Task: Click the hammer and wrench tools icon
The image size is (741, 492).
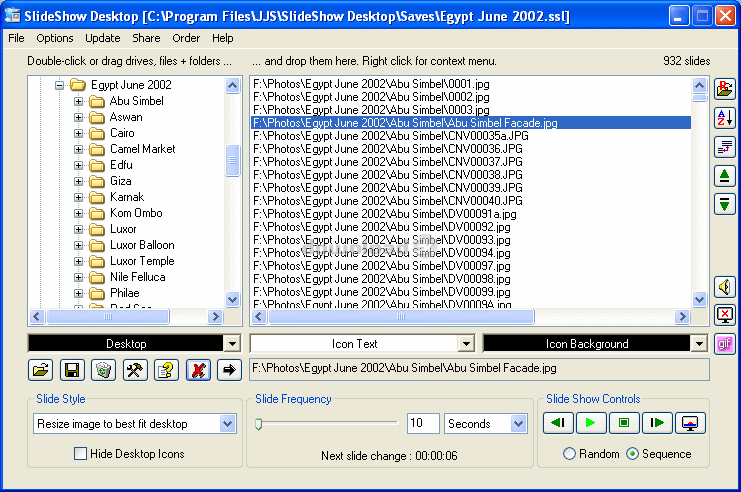Action: [134, 370]
